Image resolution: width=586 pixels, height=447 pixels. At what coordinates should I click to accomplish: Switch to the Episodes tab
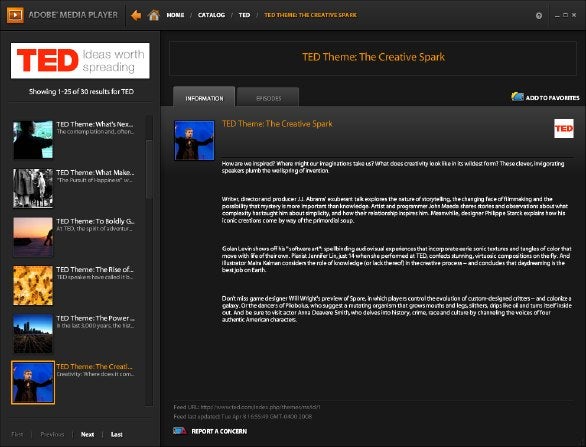point(268,98)
